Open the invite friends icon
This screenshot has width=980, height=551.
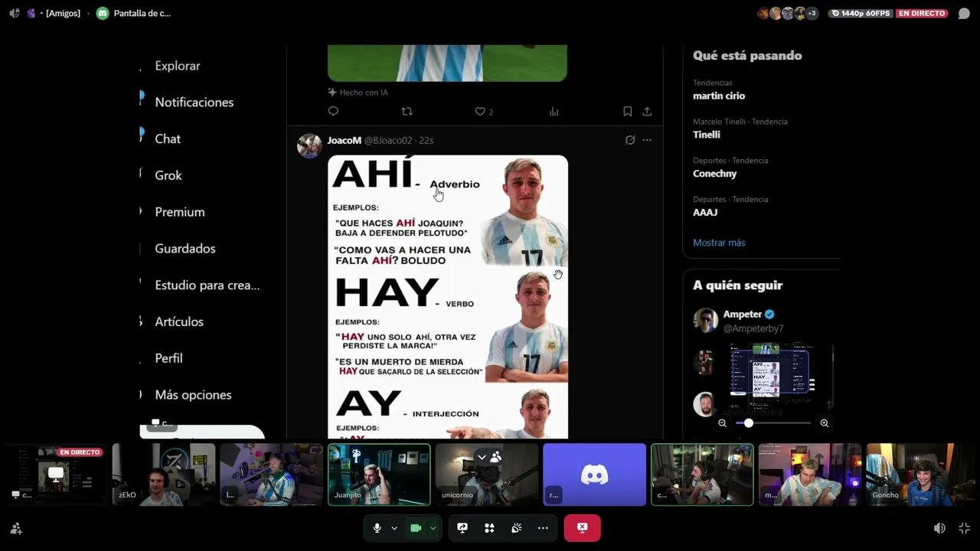pos(16,528)
